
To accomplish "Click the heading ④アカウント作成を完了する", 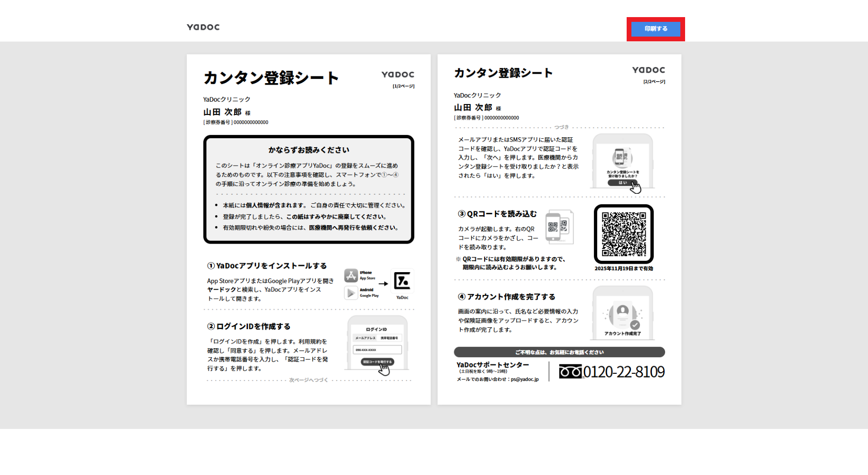I will pyautogui.click(x=506, y=296).
